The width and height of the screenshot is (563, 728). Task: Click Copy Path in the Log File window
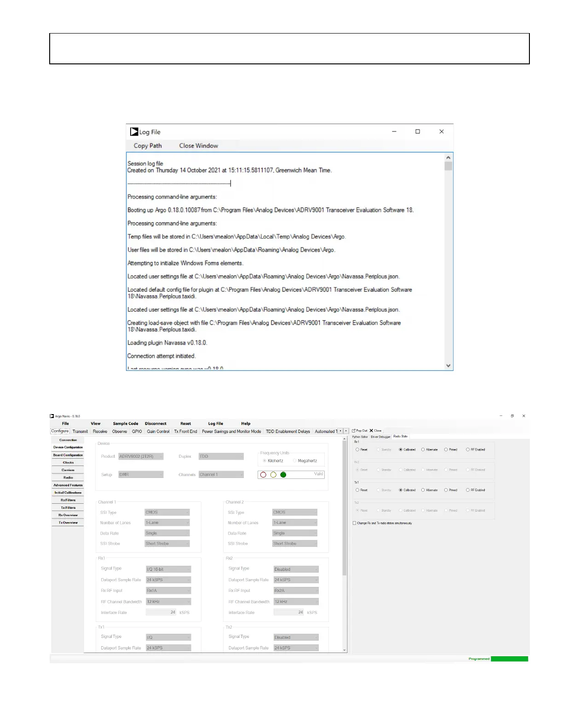tap(148, 146)
